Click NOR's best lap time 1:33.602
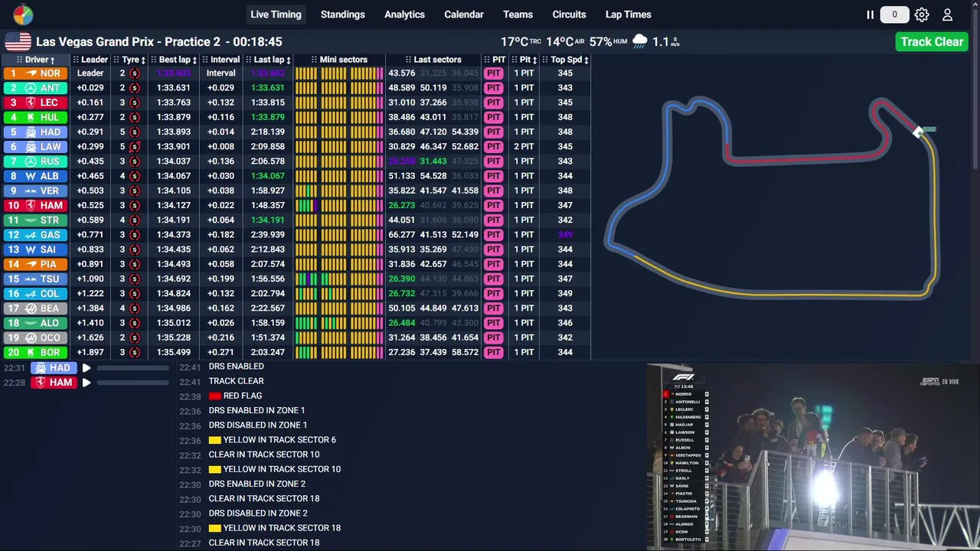This screenshot has width=980, height=551. pos(174,73)
